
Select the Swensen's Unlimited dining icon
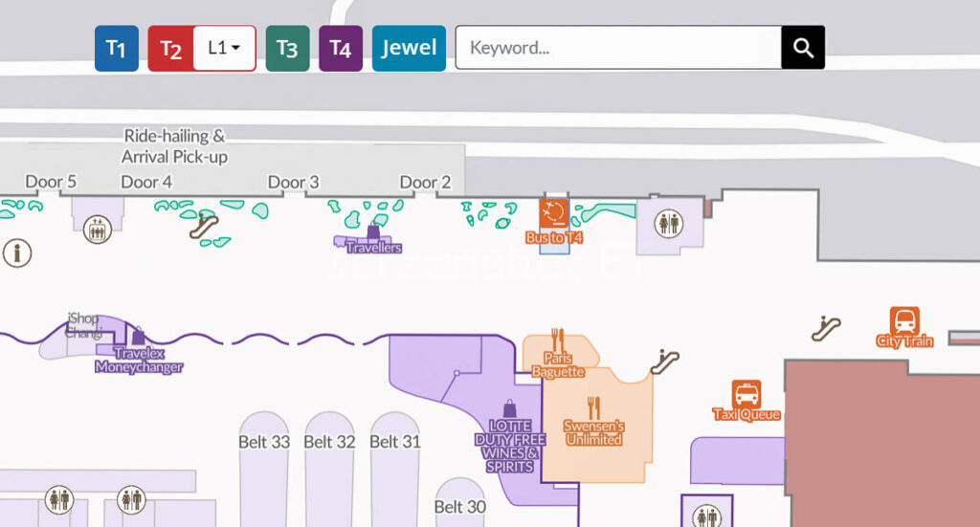point(593,407)
